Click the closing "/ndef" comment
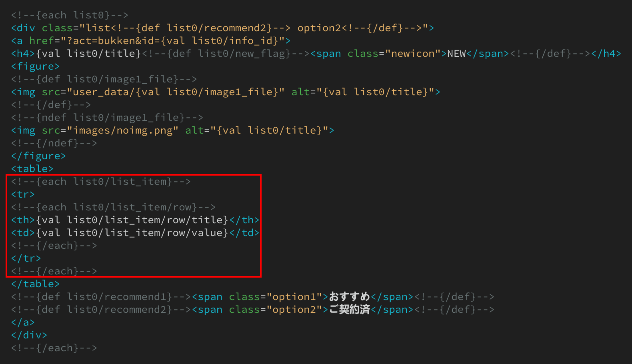This screenshot has width=632, height=364. 54,143
